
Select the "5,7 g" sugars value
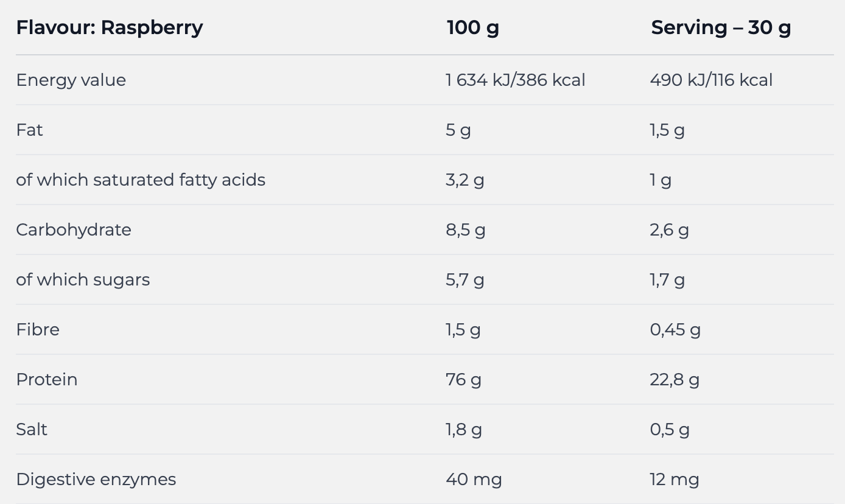click(x=465, y=279)
